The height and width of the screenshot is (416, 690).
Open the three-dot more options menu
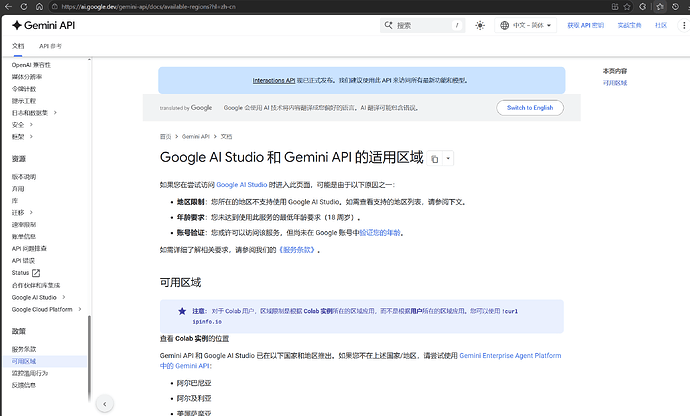tap(683, 26)
